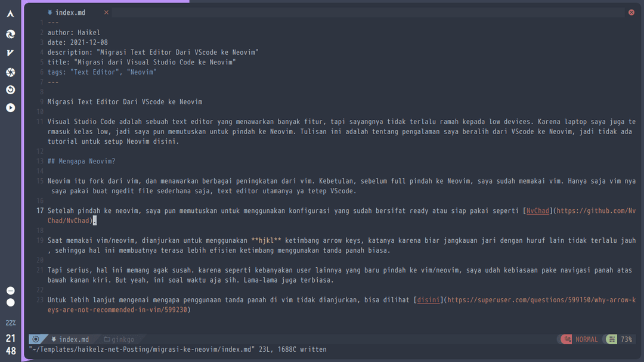Viewport: 644px width, 362px height.
Task: Click the "Migrasi Text Editor Dari VScode ke Neovim" line 9
Action: coord(125,102)
